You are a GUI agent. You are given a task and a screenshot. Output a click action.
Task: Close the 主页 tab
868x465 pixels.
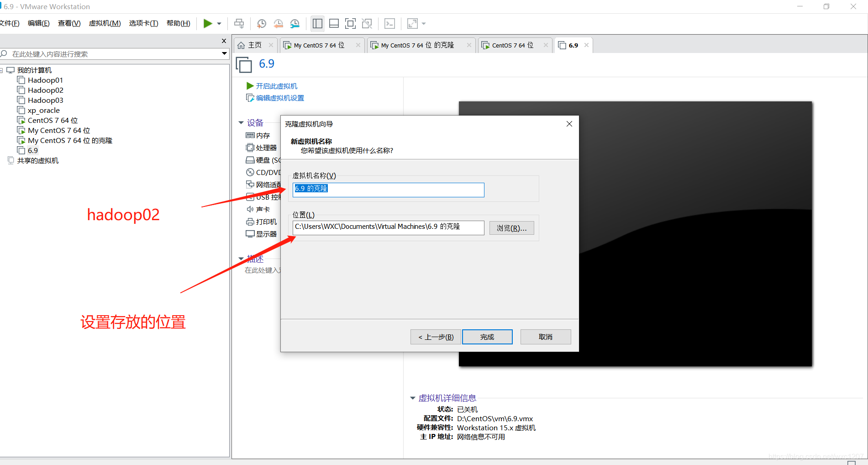coord(271,45)
